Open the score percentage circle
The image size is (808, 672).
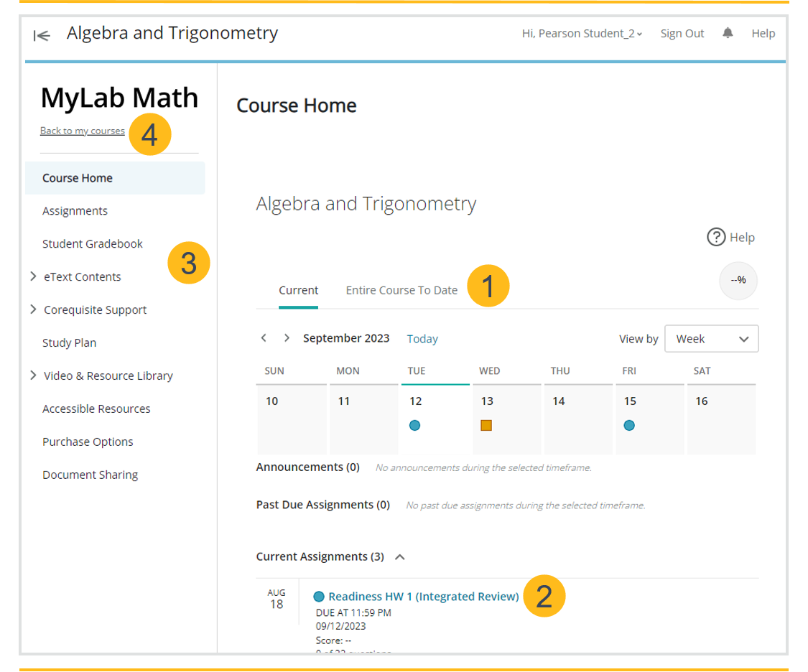(738, 280)
